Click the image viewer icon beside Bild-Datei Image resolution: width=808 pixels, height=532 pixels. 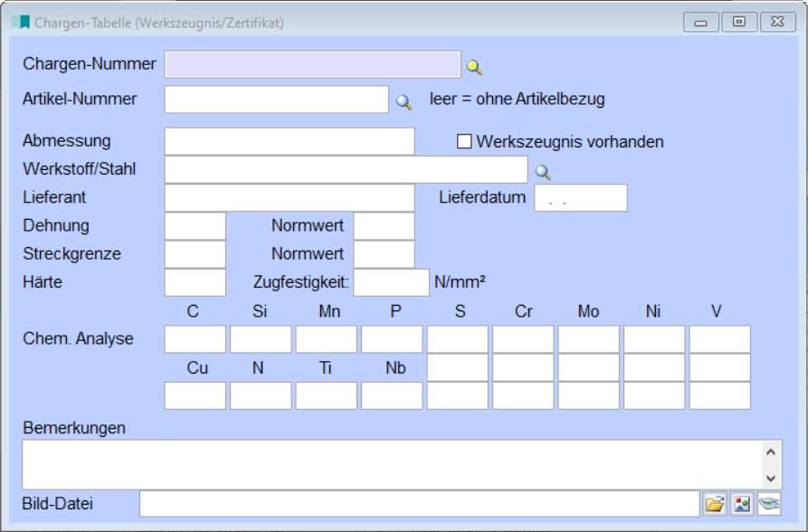click(742, 504)
